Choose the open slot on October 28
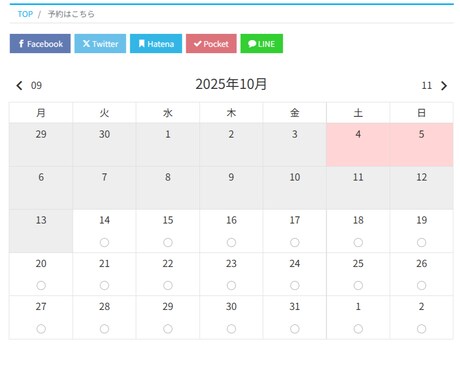Screen dimensions: 460x380 (104, 329)
